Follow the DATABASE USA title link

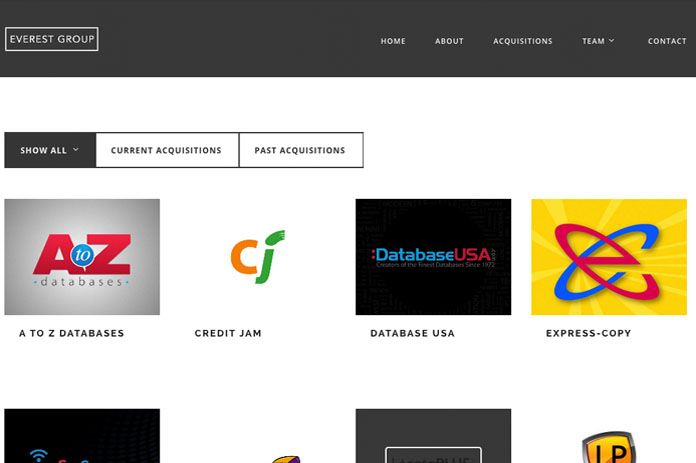point(412,333)
